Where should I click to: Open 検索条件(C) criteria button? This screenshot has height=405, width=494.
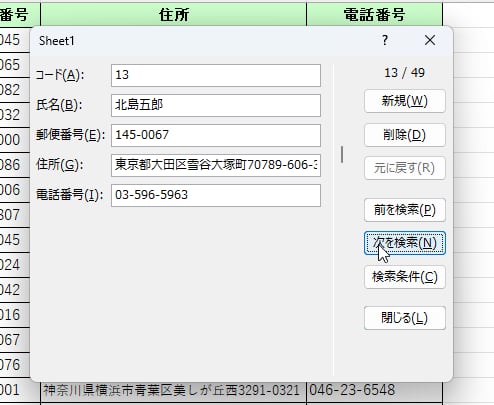[x=405, y=277]
